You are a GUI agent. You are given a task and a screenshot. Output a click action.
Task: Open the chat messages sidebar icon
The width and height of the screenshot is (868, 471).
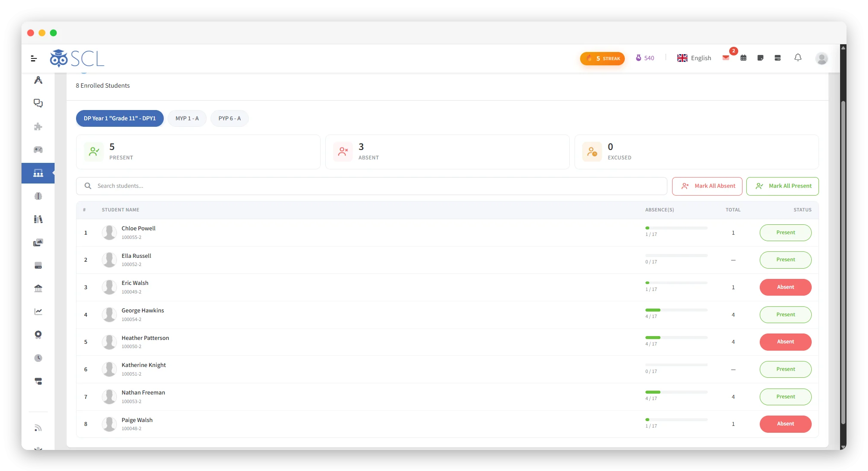[x=38, y=103]
